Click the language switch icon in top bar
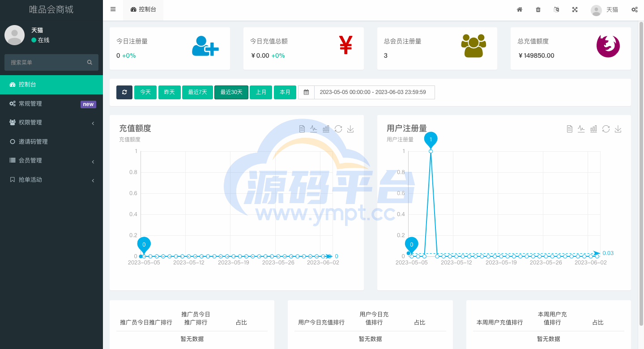This screenshot has width=644, height=349. [x=556, y=9]
